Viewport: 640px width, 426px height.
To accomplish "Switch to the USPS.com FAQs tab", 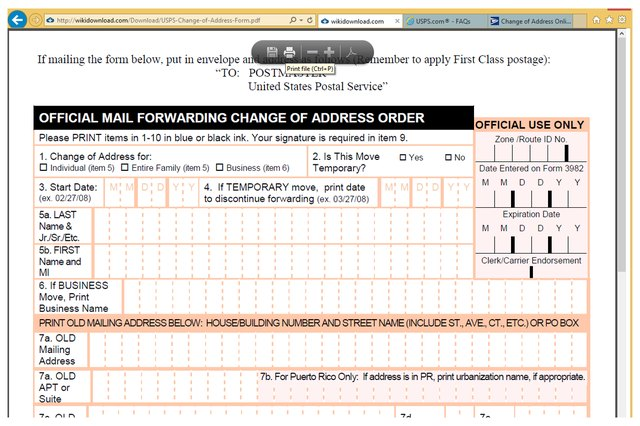I will [x=443, y=20].
